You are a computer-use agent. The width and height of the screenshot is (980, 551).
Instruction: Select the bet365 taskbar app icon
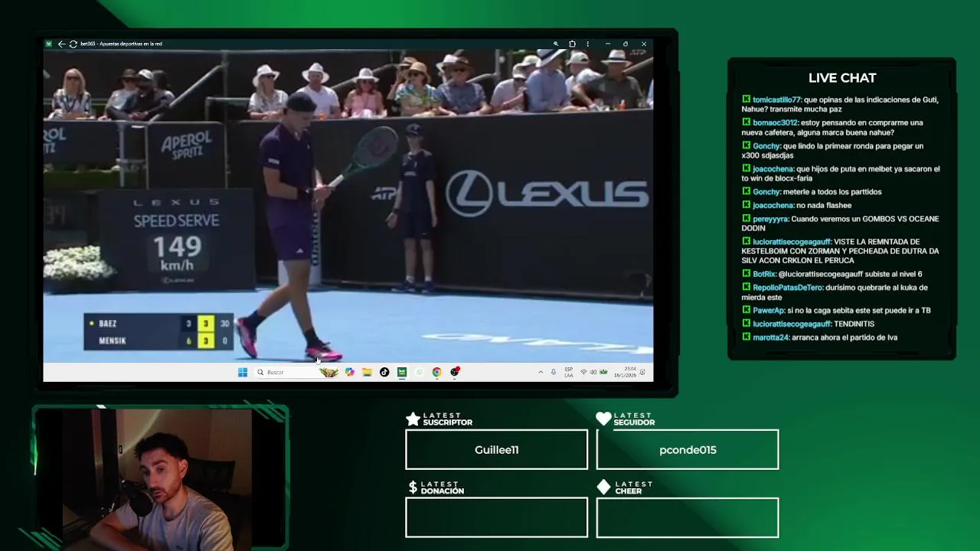(402, 372)
